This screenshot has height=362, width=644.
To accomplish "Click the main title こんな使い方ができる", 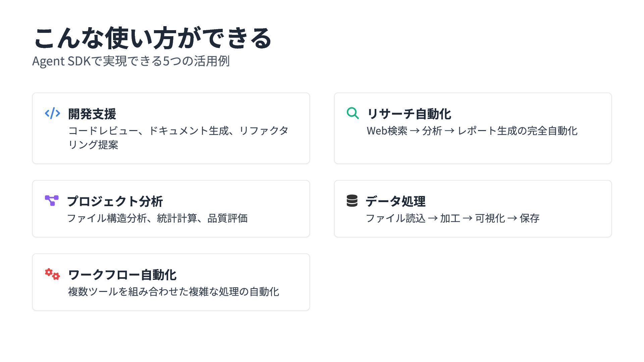I will coord(153,38).
